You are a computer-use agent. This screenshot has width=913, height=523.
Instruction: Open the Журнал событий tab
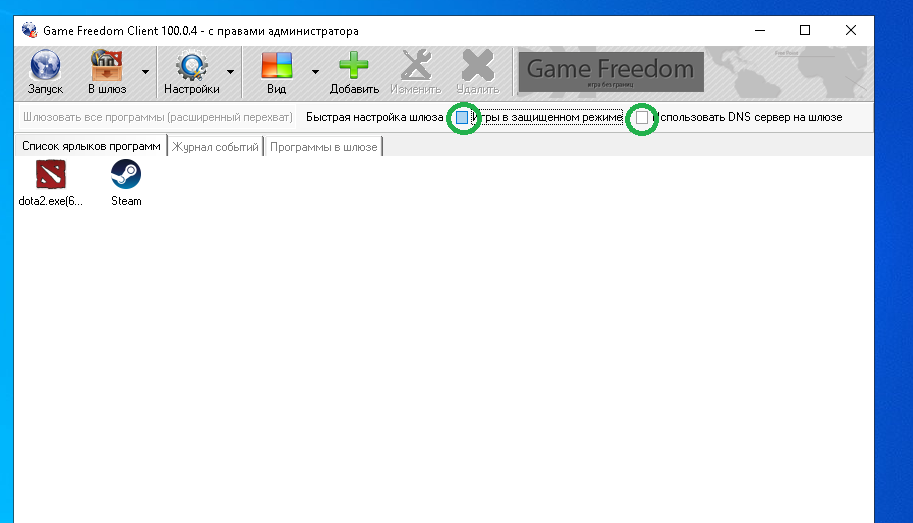215,147
